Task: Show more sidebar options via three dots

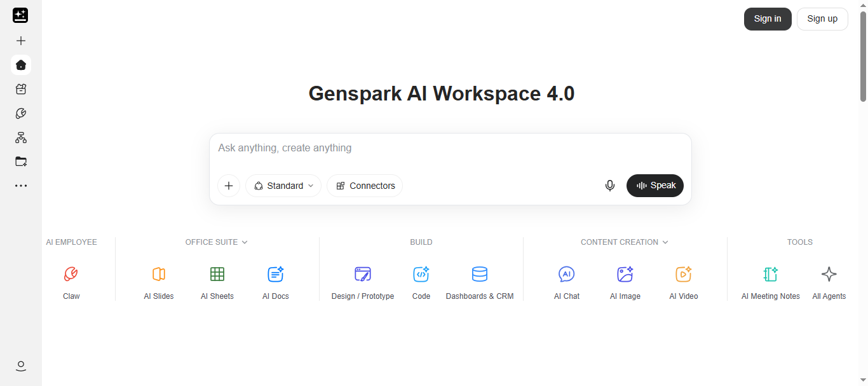Action: 21,186
